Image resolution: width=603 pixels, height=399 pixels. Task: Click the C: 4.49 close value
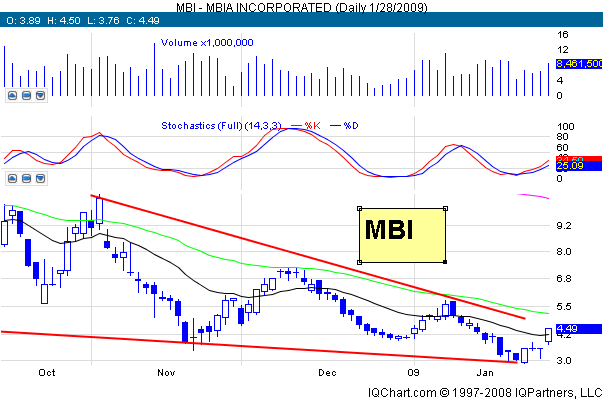click(143, 20)
